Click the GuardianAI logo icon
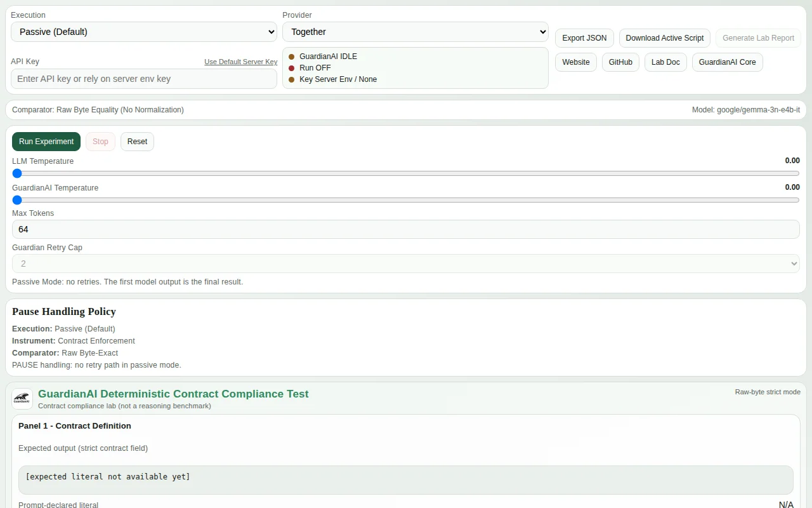The height and width of the screenshot is (508, 812). 22,399
